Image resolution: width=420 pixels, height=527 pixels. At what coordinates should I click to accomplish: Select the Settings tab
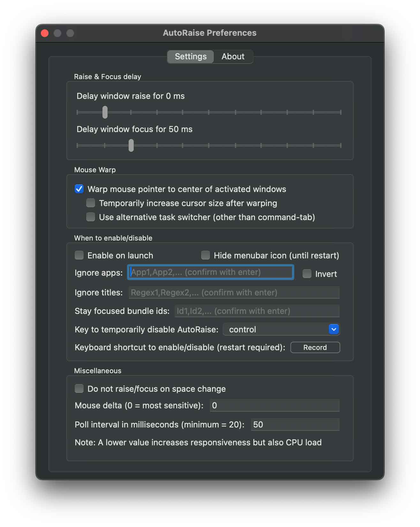tap(191, 56)
